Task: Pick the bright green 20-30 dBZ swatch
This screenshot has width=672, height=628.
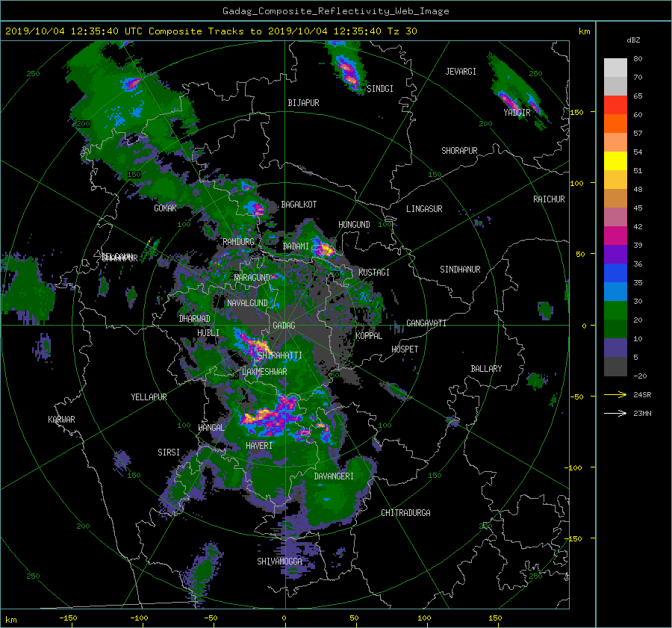Action: (x=615, y=311)
